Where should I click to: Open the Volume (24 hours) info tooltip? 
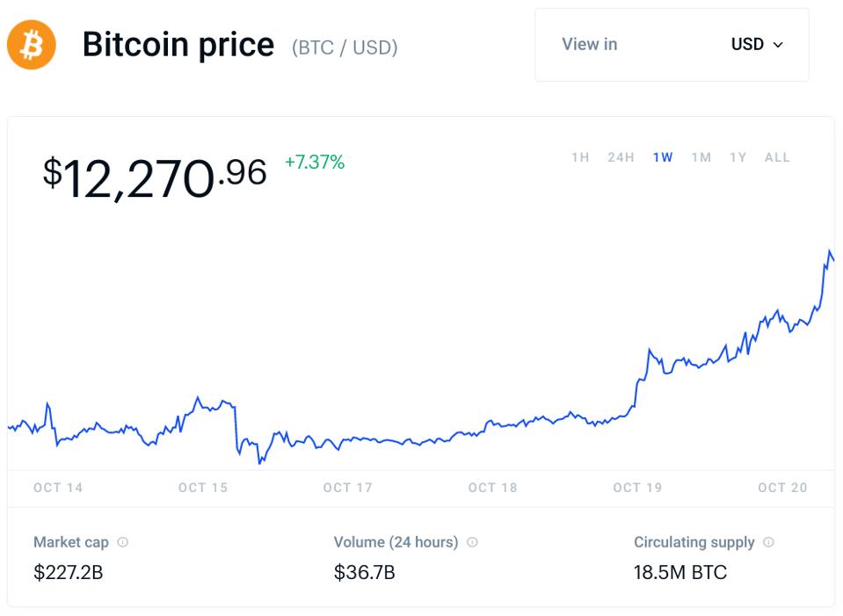tap(470, 542)
